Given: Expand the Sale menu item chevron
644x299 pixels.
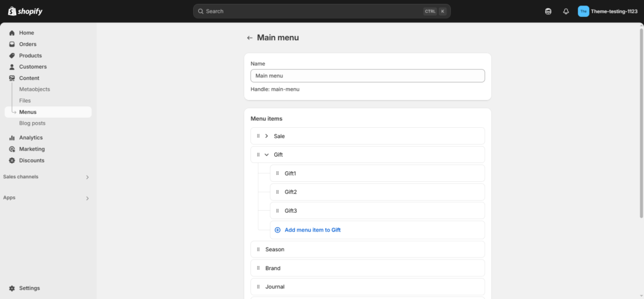Looking at the screenshot, I should point(267,136).
